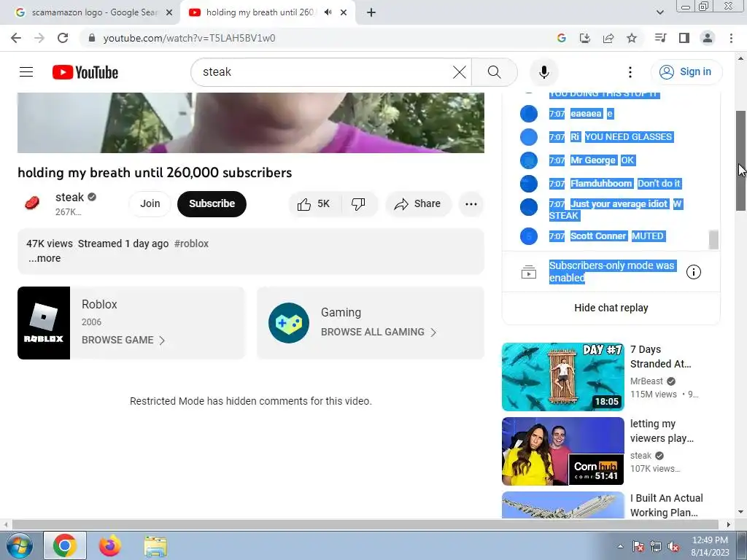This screenshot has height=560, width=747.
Task: Open 7 Days Stranded video thumbnail
Action: 562,377
